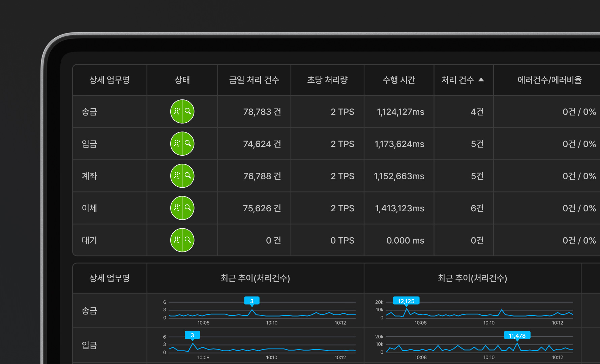The image size is (600, 364).
Task: Open the magnifier icon in the 대기 row
Action: (188, 240)
